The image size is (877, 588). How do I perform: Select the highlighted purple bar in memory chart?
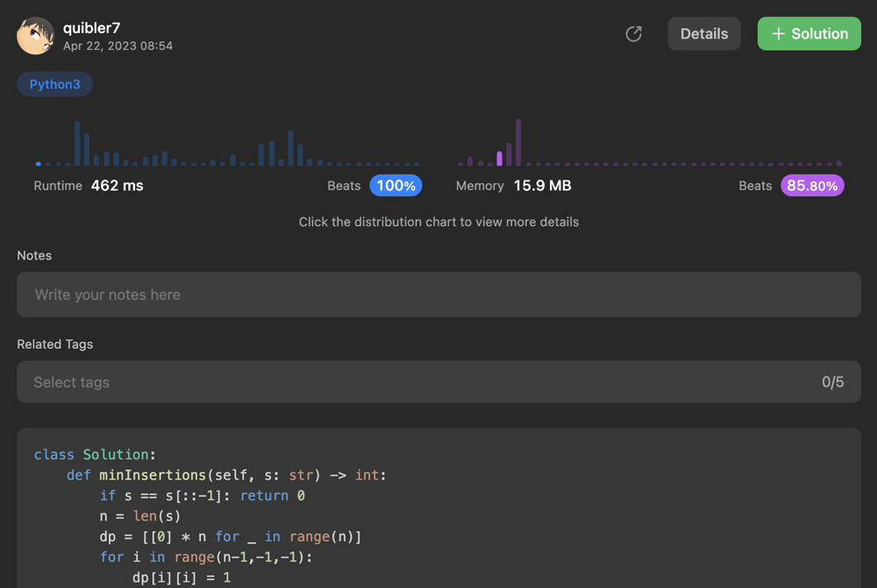(500, 159)
